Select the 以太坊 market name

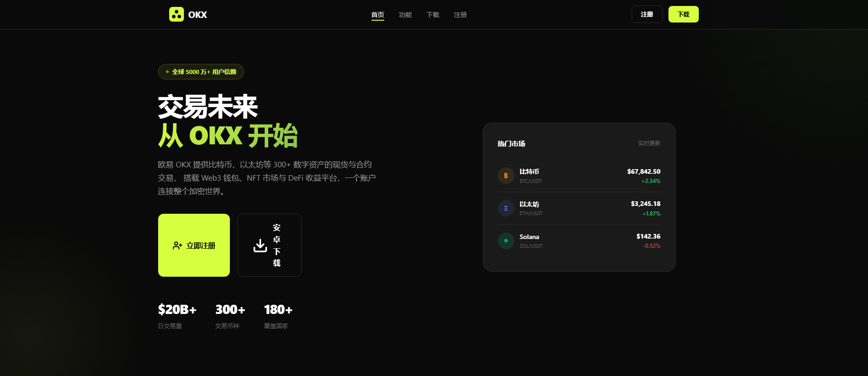coord(529,204)
